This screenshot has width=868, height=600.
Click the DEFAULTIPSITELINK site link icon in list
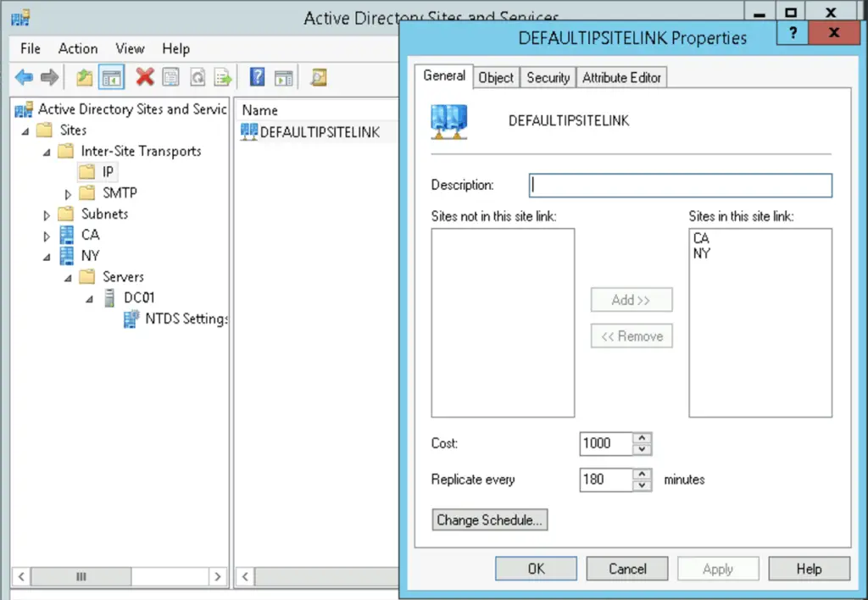pos(249,131)
